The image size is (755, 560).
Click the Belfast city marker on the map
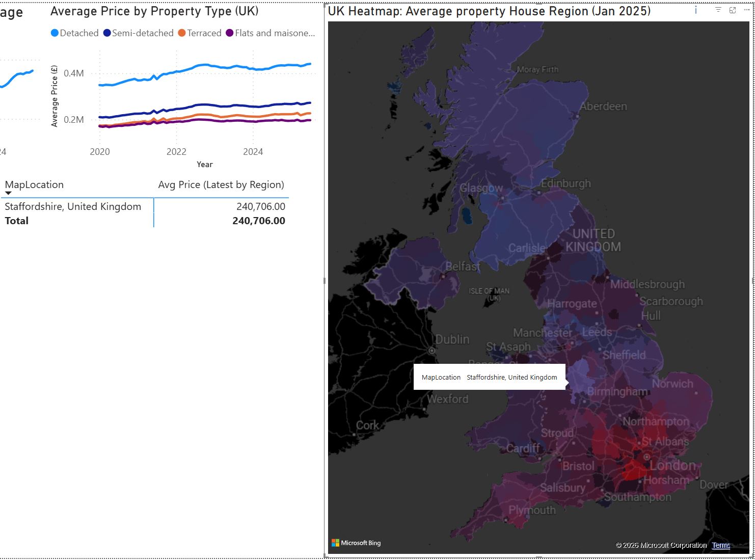pos(443,277)
